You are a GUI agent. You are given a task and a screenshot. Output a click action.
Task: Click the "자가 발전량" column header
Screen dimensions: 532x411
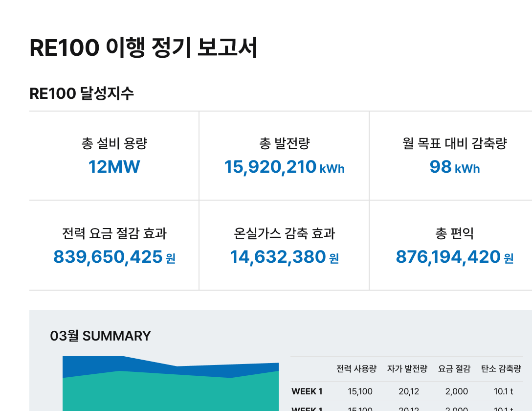pyautogui.click(x=407, y=369)
